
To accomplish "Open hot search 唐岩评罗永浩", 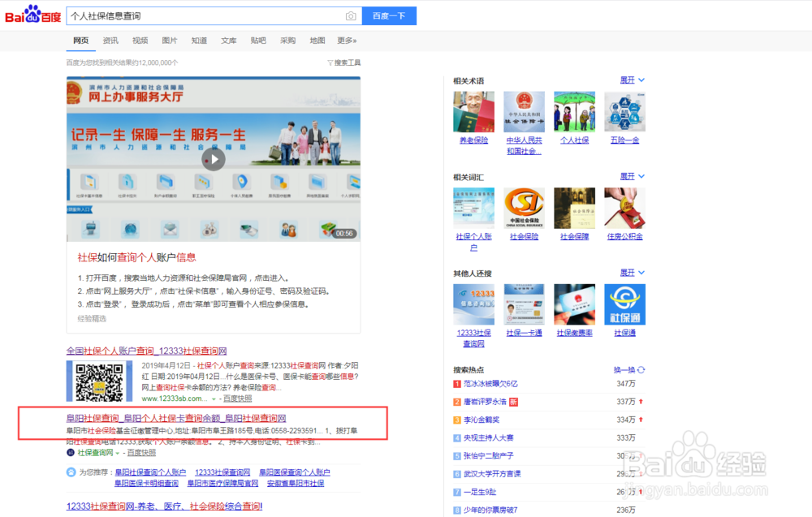I will 485,402.
